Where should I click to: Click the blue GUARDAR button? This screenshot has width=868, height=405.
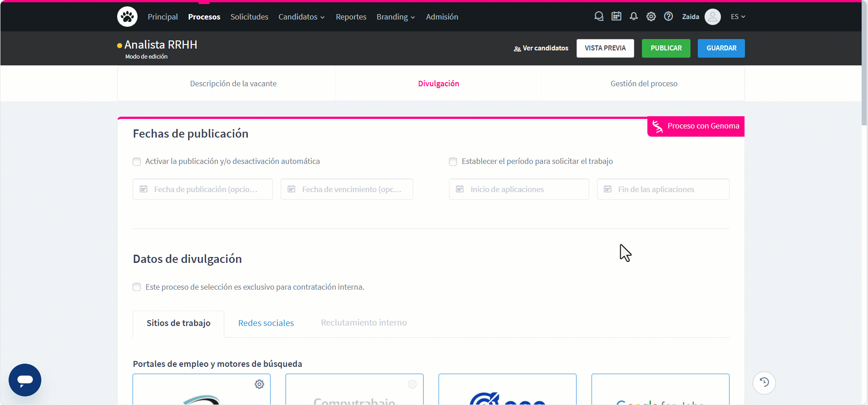[x=721, y=48]
